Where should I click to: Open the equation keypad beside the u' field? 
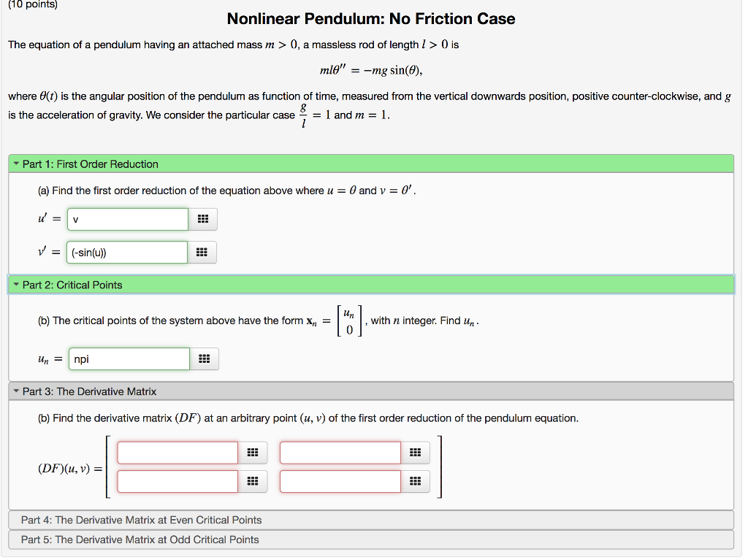click(x=203, y=218)
